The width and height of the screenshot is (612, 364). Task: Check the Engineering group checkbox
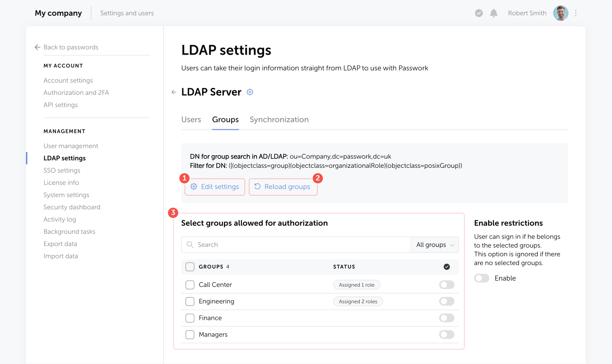pyautogui.click(x=190, y=301)
